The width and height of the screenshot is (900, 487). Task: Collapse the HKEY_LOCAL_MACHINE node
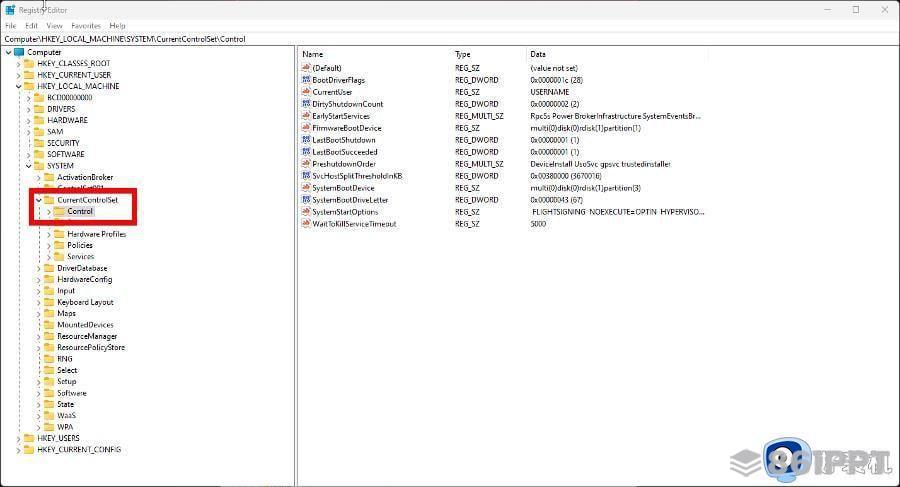tap(18, 86)
